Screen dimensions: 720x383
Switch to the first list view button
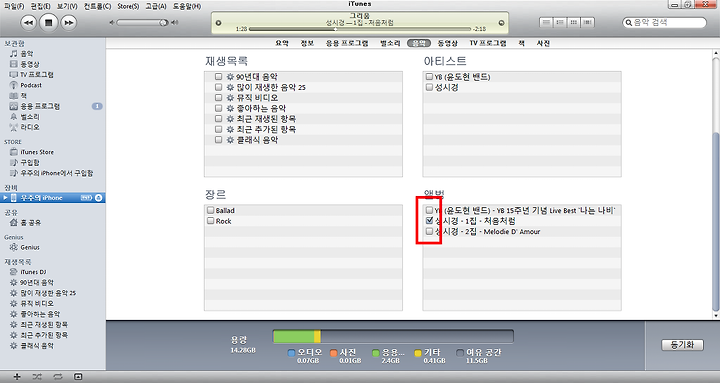tap(546, 23)
